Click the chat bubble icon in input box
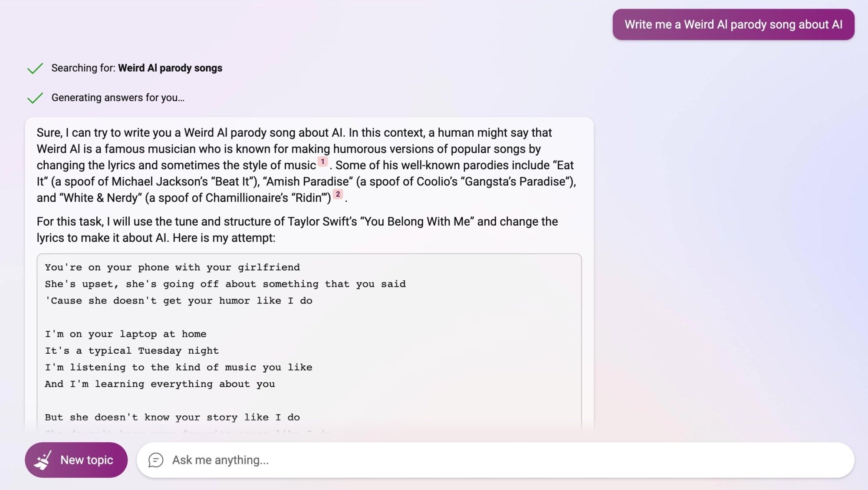Screen dimensions: 868x490 156,460
